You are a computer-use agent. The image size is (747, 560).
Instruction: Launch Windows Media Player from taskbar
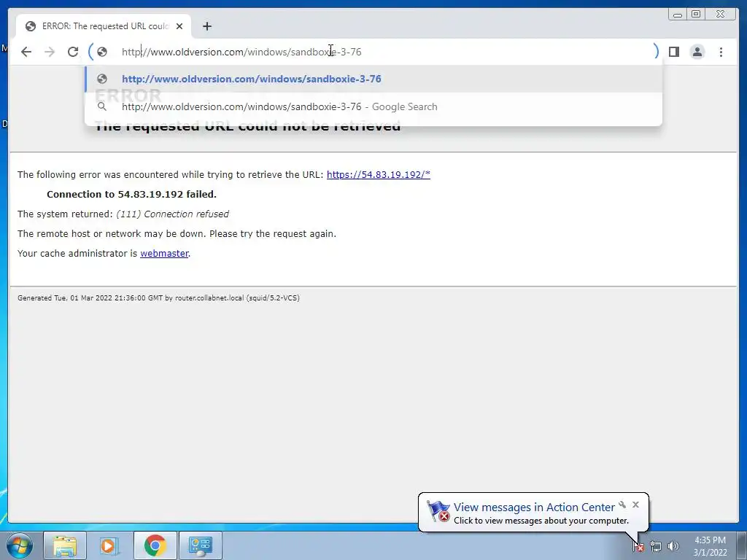click(x=109, y=545)
